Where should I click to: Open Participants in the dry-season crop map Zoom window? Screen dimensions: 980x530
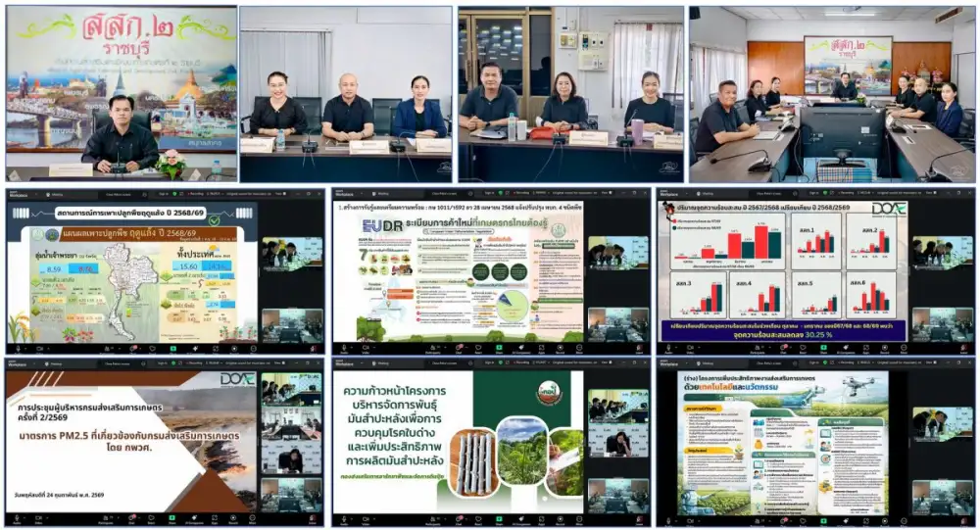click(x=108, y=348)
